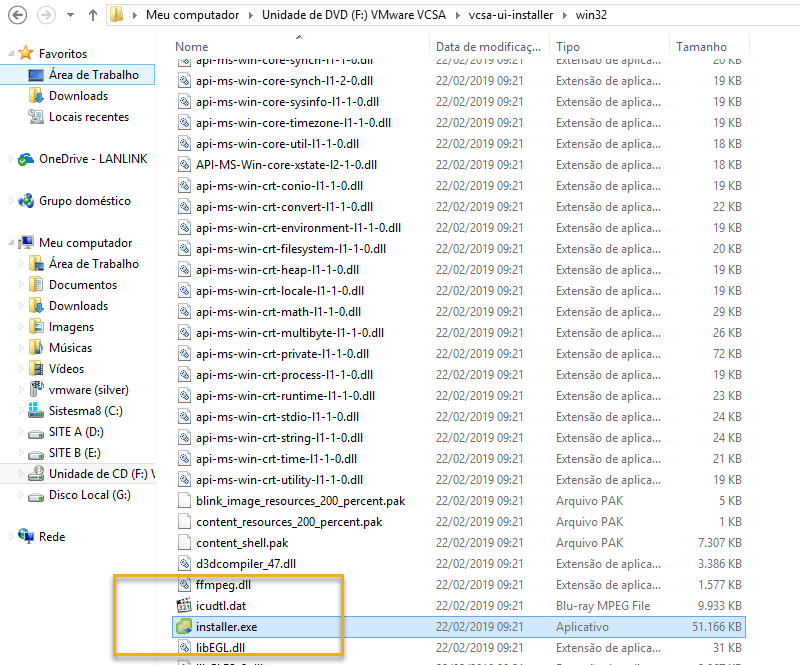Viewport: 800px width, 665px height.
Task: Select Unidade de CD (F:) in sidebar
Action: (x=98, y=474)
